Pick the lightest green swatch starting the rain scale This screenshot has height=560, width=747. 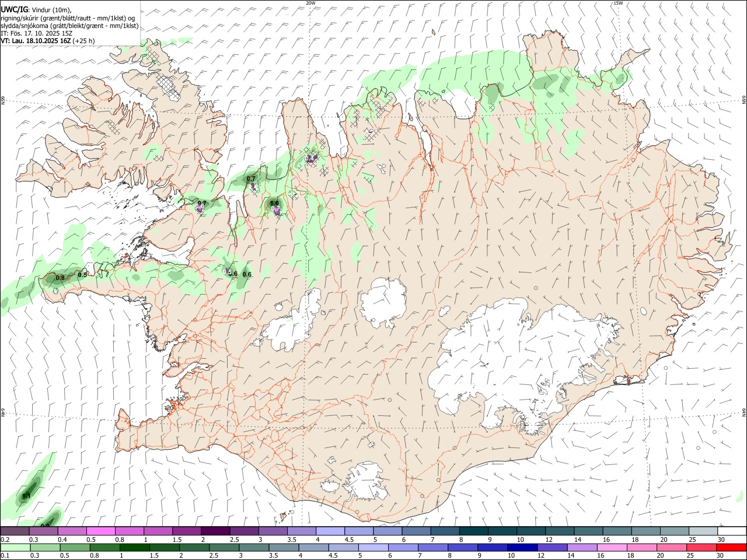15,548
